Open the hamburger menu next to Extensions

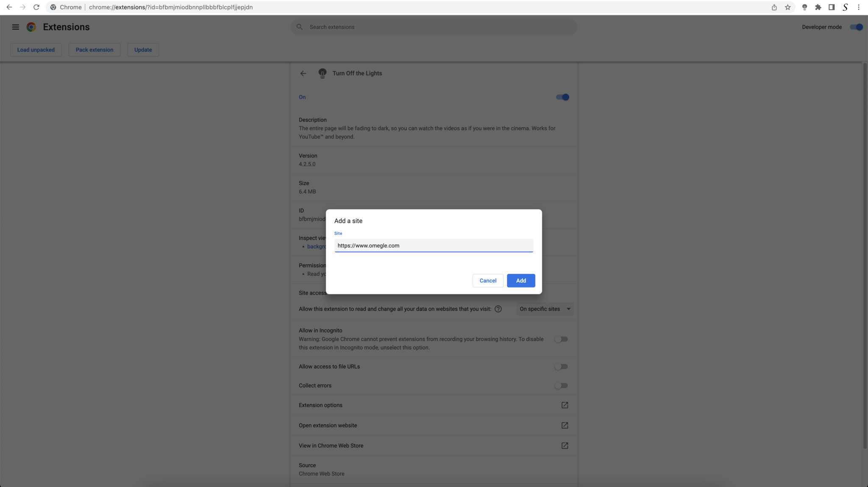coord(16,27)
